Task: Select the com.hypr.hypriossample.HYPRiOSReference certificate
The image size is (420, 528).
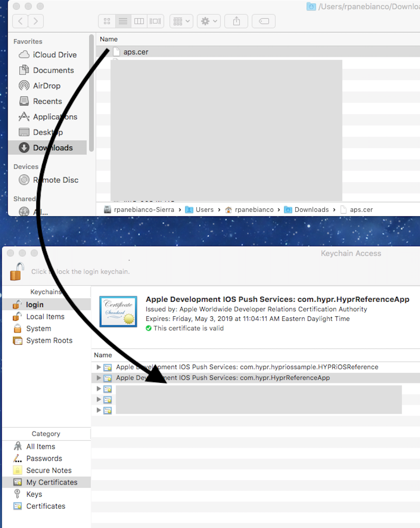Action: click(x=256, y=367)
